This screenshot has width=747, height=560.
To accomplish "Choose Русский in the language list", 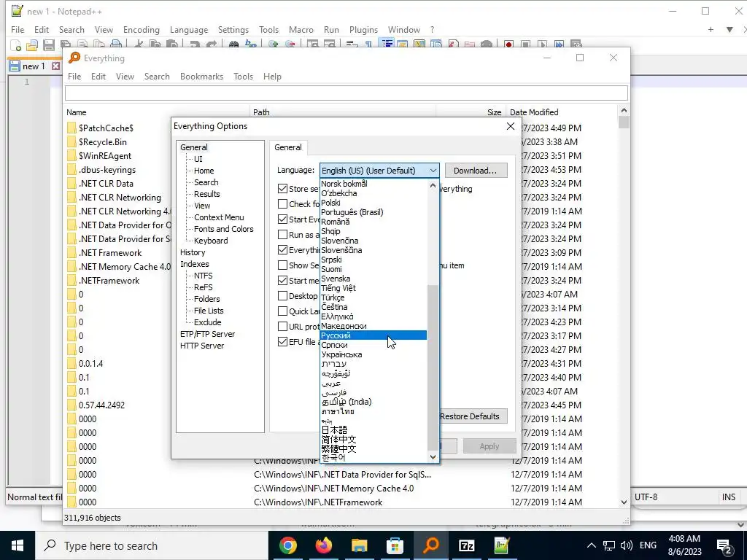I will (373, 335).
